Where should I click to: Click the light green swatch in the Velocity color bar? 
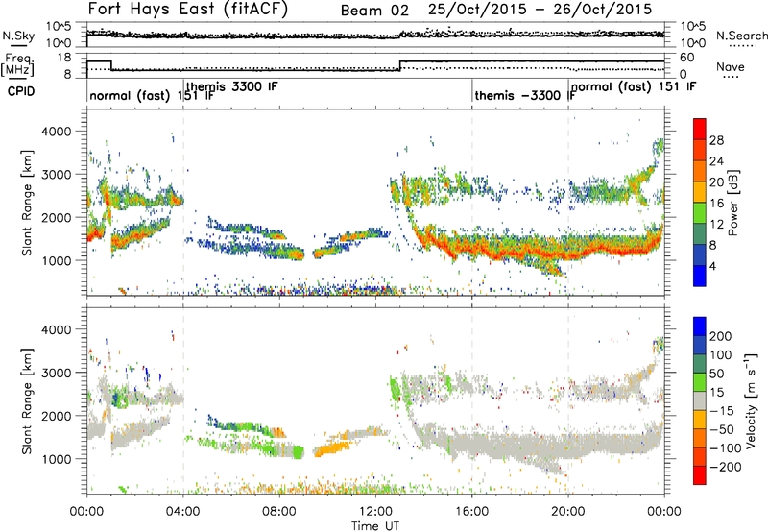[x=700, y=382]
